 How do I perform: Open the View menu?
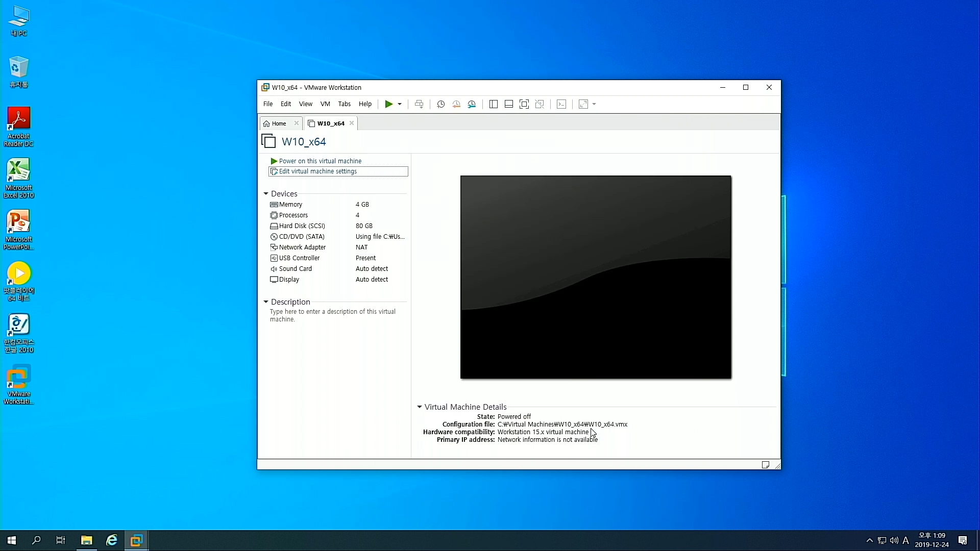(306, 104)
